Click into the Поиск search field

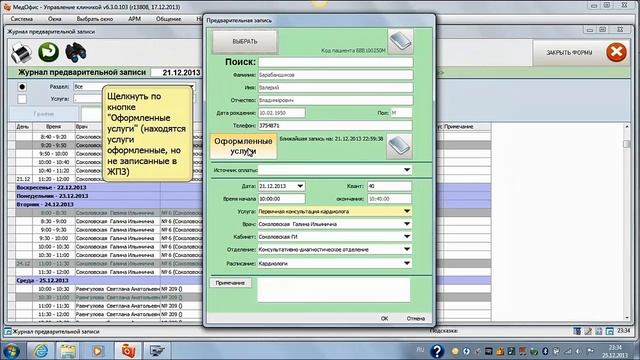click(336, 62)
